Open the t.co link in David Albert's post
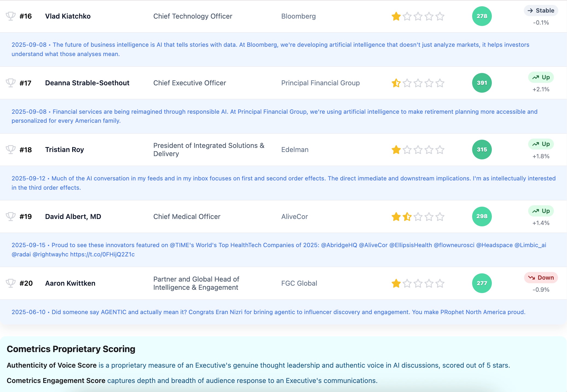567x392 pixels. point(102,254)
